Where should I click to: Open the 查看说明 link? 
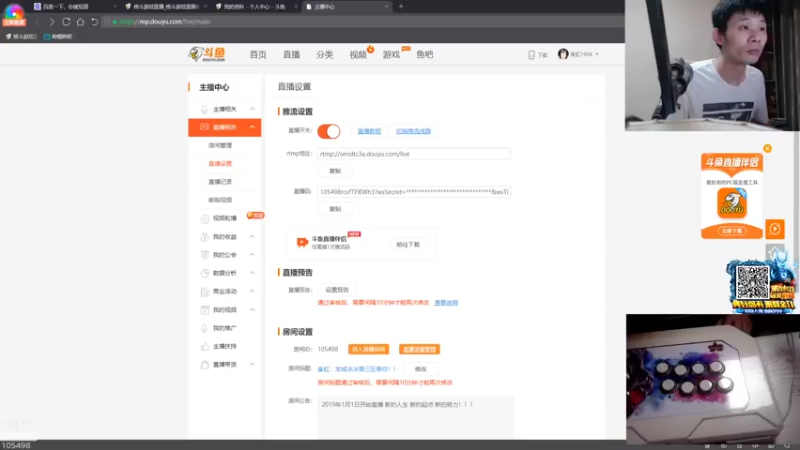(446, 303)
